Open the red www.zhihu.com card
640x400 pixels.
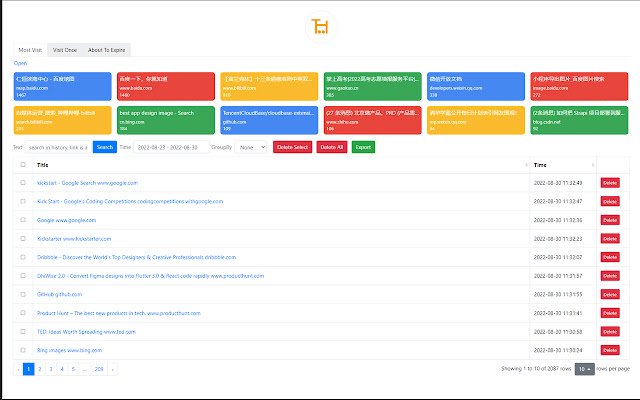(373, 120)
